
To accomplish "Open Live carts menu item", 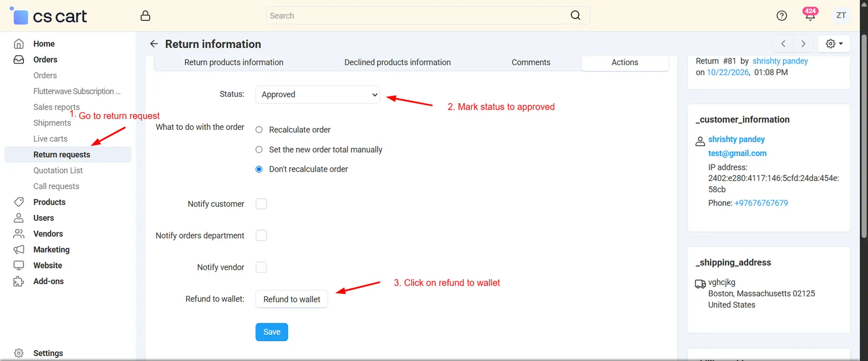I will (50, 139).
